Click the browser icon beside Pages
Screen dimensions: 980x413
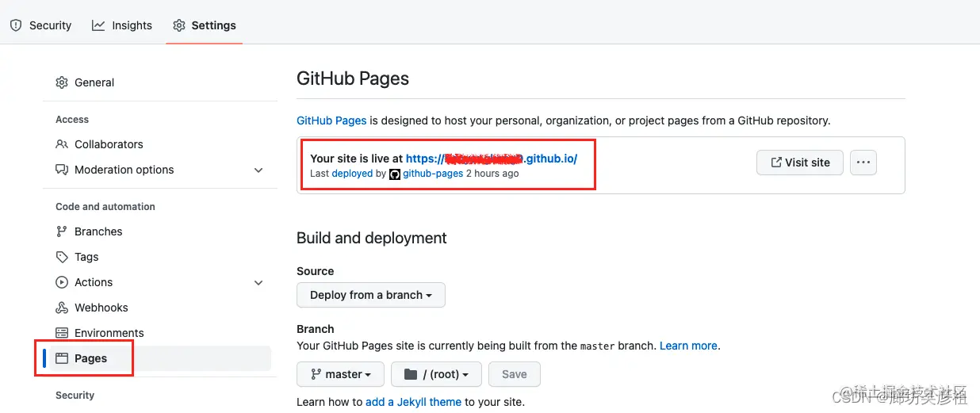coord(62,358)
